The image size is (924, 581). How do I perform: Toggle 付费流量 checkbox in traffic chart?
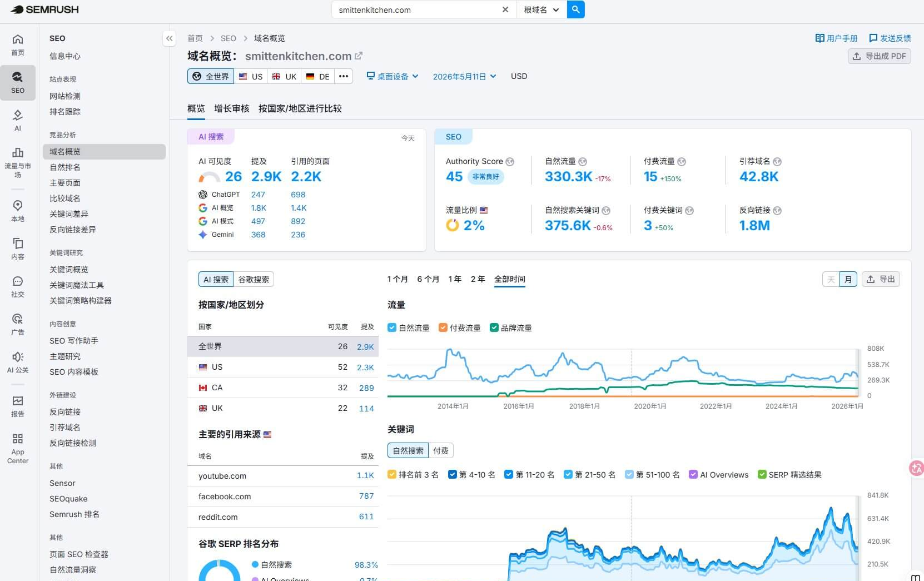(x=443, y=327)
